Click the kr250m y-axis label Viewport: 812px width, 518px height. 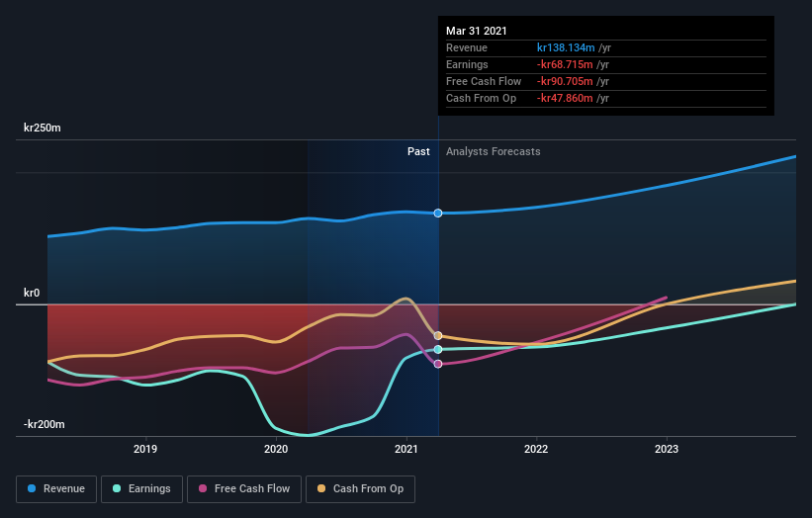click(x=42, y=128)
